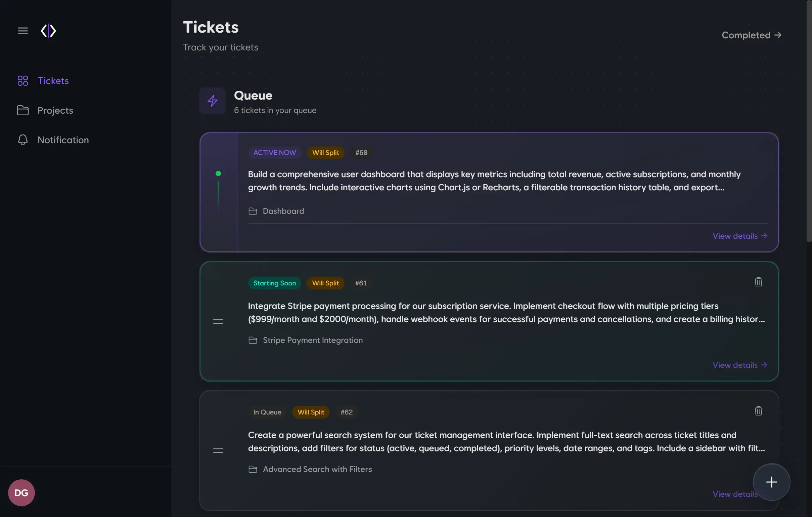Click the app logo code icon
Screen dimensions: 812x517
tap(48, 31)
